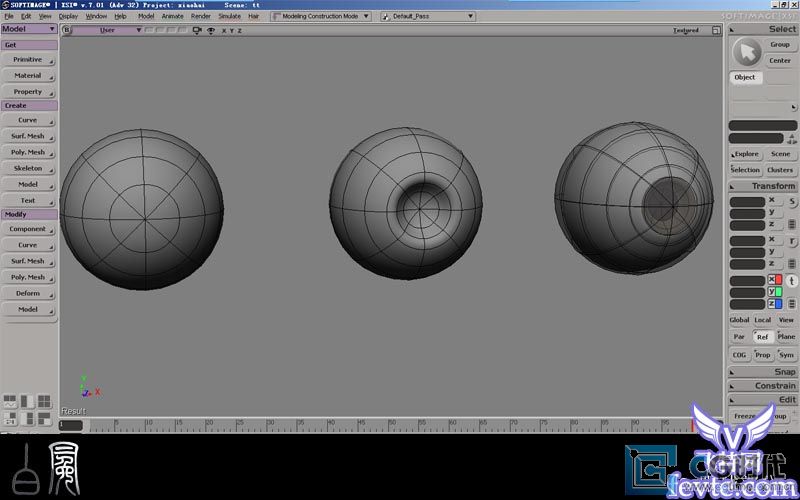Click the Deform button
The height and width of the screenshot is (500, 800).
click(x=28, y=293)
